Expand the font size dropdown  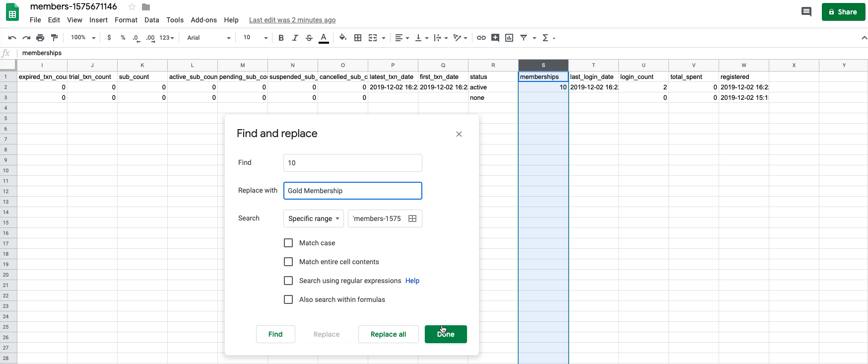pyautogui.click(x=256, y=38)
